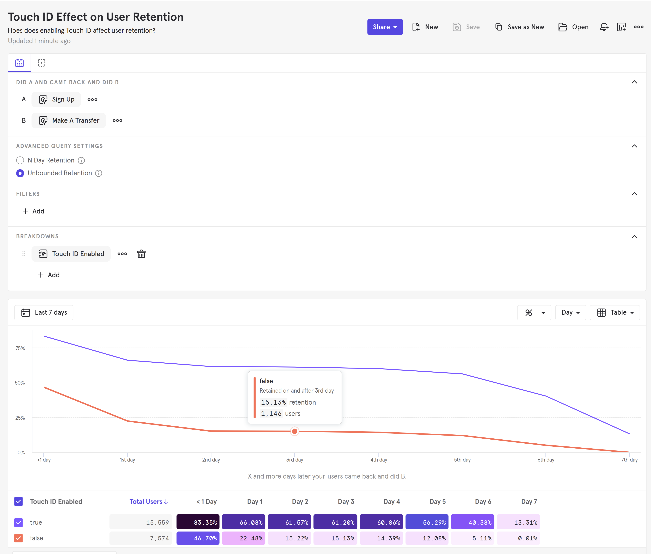Click the report description under the title
This screenshot has width=651, height=554.
(x=81, y=30)
